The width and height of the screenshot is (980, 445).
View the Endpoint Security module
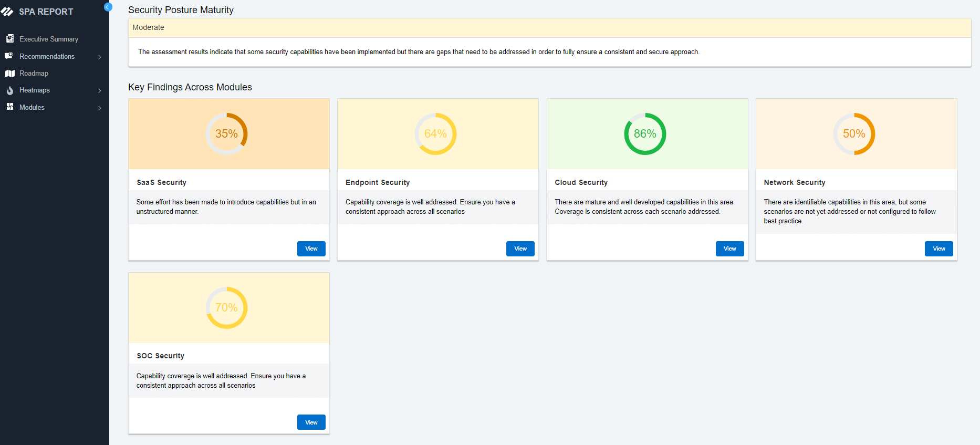pos(520,249)
